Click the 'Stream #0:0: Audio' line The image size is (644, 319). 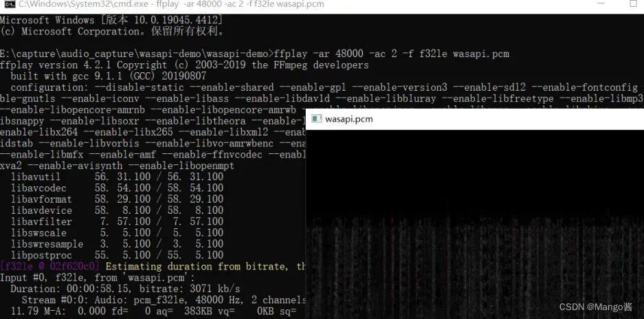[164, 300]
